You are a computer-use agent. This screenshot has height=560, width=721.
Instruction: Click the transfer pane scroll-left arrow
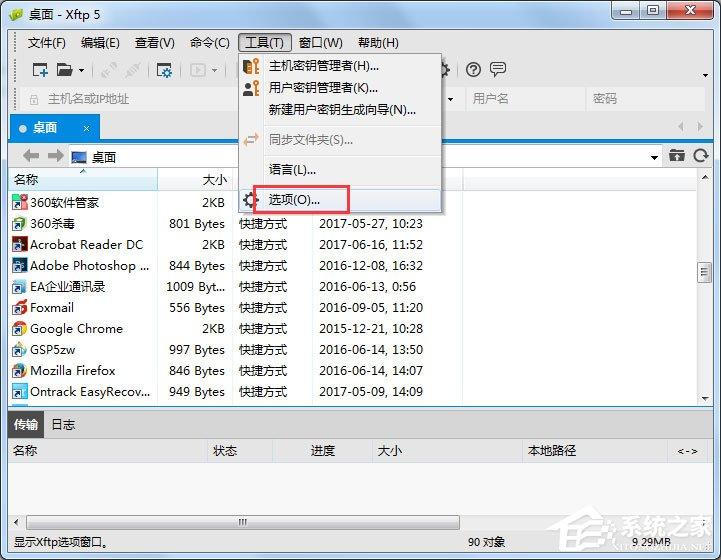[x=17, y=522]
